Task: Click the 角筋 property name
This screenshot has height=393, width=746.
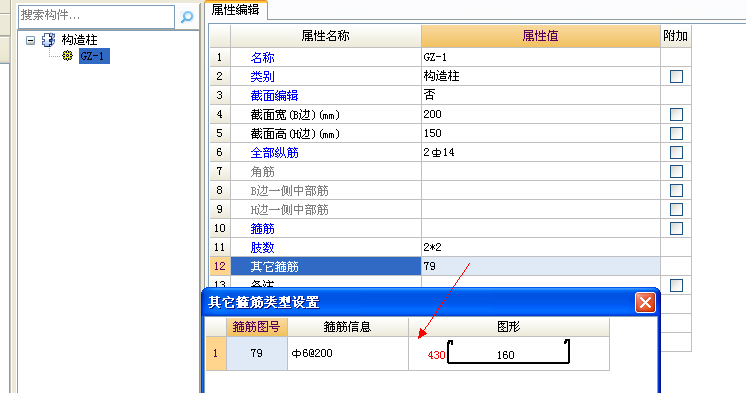Action: click(x=262, y=171)
